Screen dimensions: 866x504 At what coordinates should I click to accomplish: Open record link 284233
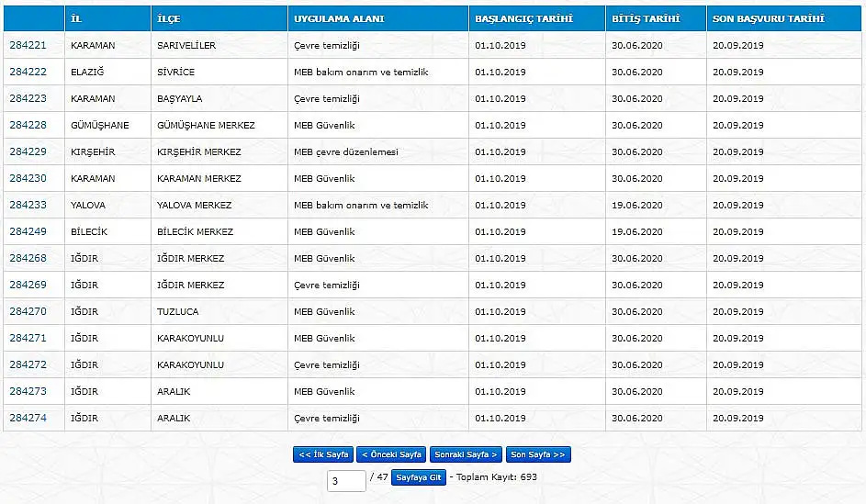28,205
